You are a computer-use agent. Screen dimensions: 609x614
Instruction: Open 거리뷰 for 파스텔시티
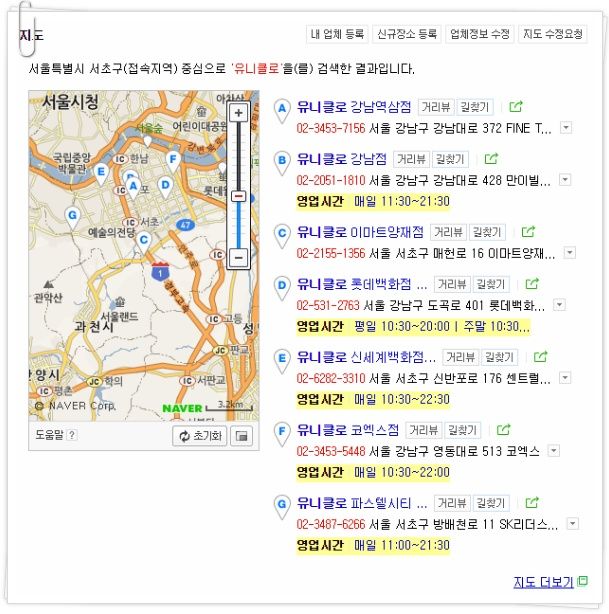click(452, 503)
